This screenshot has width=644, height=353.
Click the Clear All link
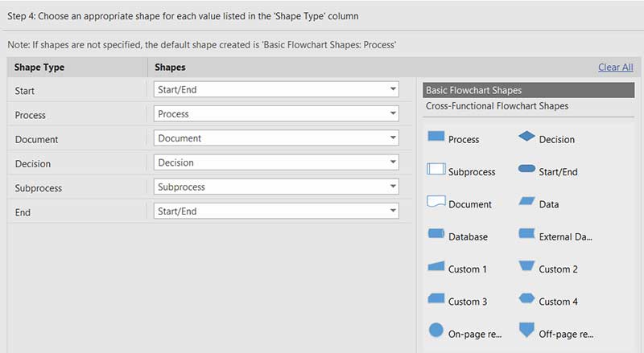pos(615,68)
